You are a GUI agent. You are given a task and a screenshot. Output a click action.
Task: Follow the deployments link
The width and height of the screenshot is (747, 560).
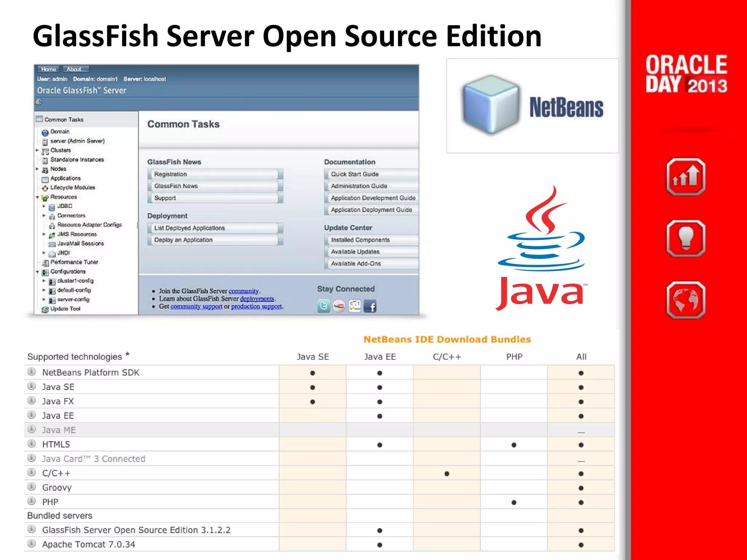point(257,299)
